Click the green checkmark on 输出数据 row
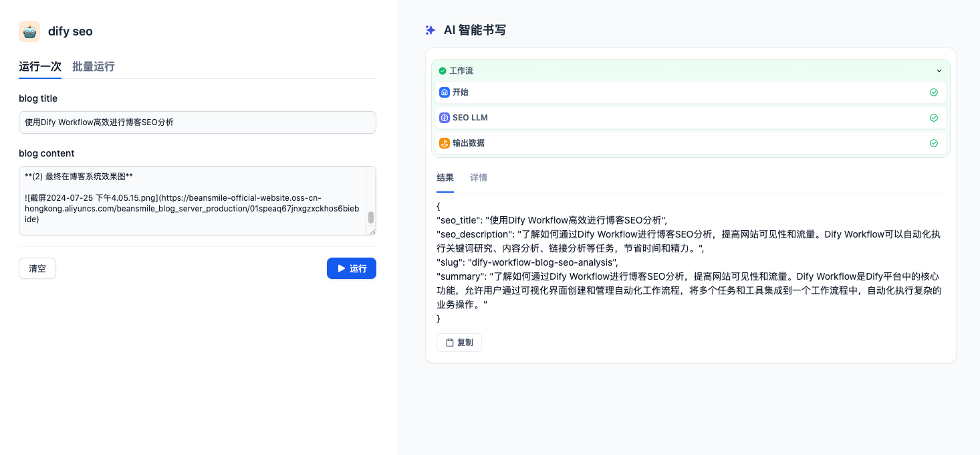 [x=934, y=143]
